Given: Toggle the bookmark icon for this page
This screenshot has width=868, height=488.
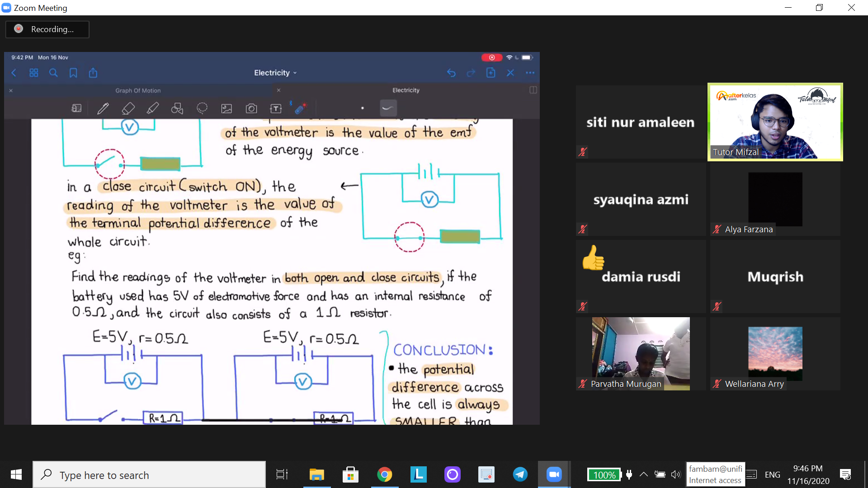Looking at the screenshot, I should tap(73, 73).
